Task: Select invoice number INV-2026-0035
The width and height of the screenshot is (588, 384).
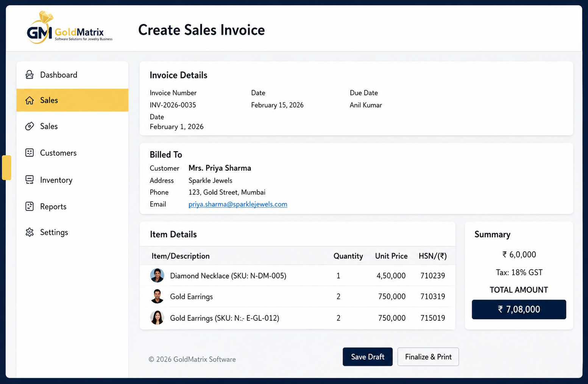Action: 173,105
